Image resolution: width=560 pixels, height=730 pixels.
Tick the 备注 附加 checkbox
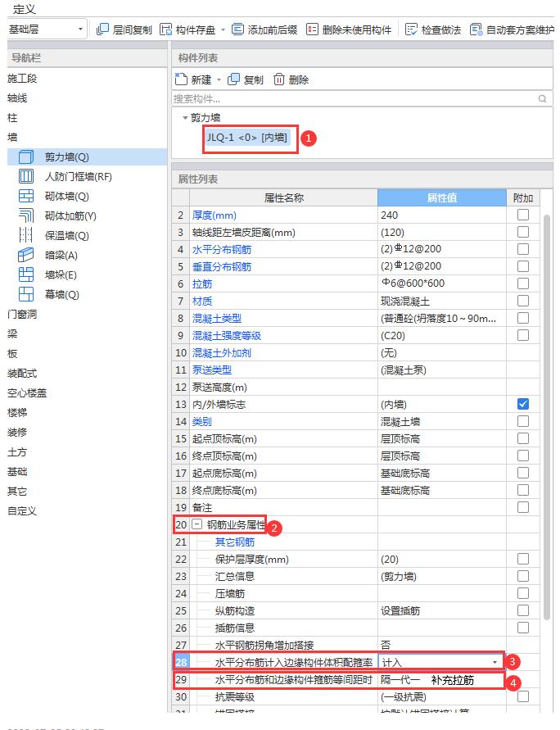[523, 507]
